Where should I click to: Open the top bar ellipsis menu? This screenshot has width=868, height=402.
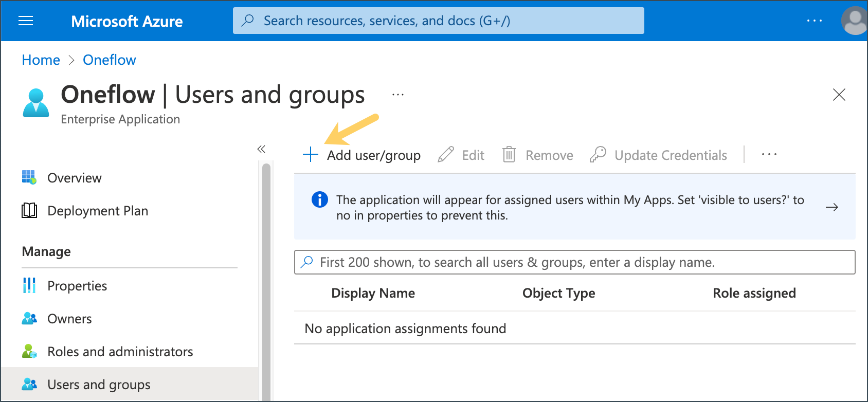814,21
